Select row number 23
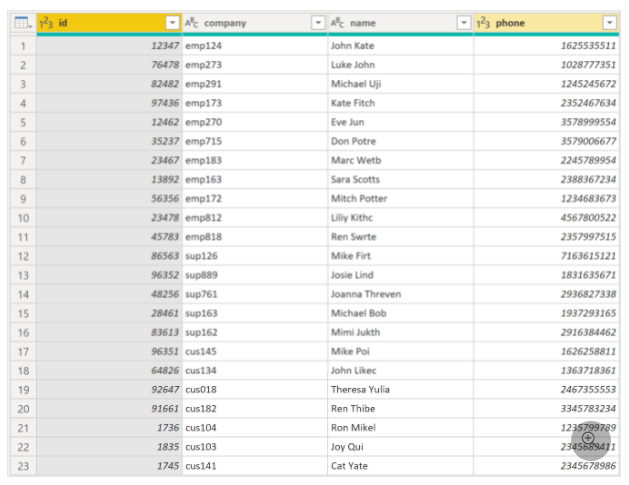This screenshot has height=485, width=629. [x=23, y=466]
